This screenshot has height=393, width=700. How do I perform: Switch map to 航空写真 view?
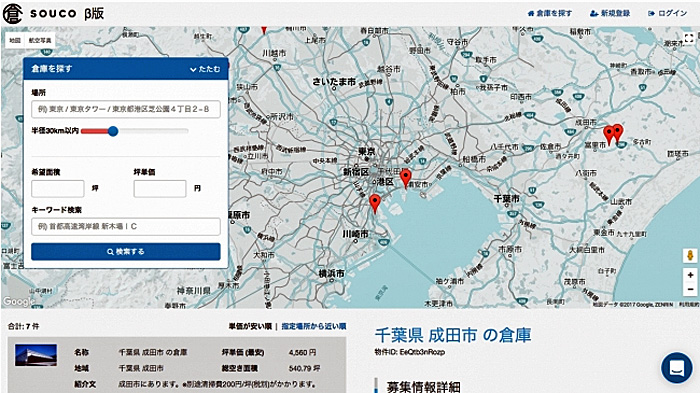(x=40, y=40)
